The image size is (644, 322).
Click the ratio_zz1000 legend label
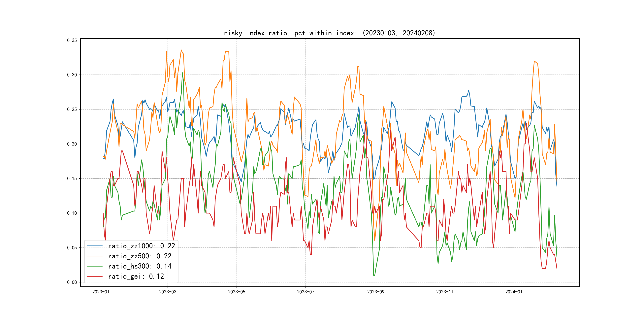(x=142, y=246)
